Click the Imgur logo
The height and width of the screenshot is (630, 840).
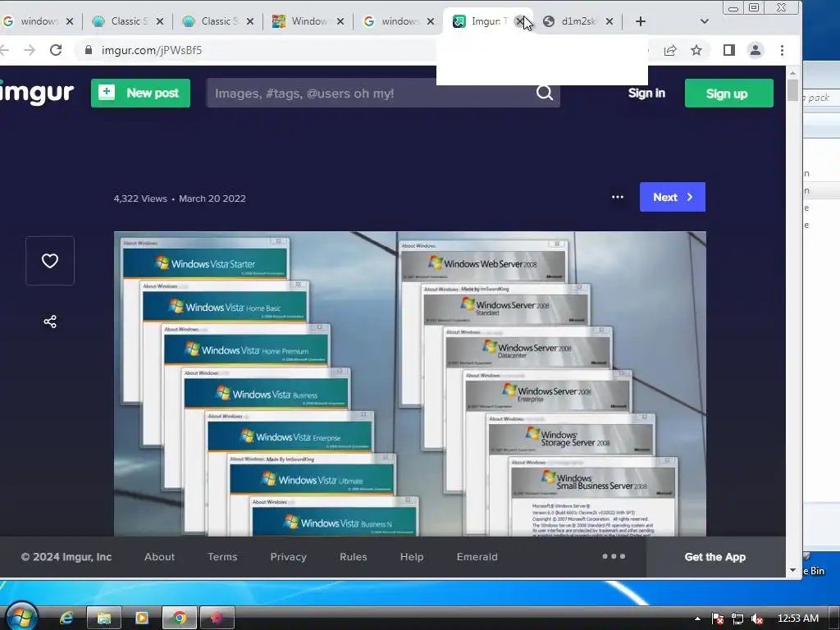click(x=36, y=93)
